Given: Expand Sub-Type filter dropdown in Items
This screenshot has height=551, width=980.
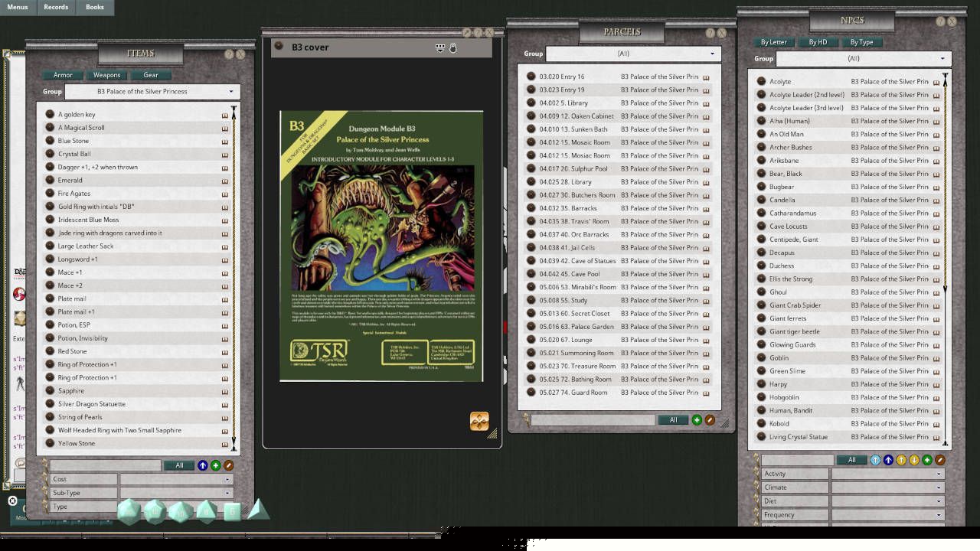Looking at the screenshot, I should pos(176,493).
